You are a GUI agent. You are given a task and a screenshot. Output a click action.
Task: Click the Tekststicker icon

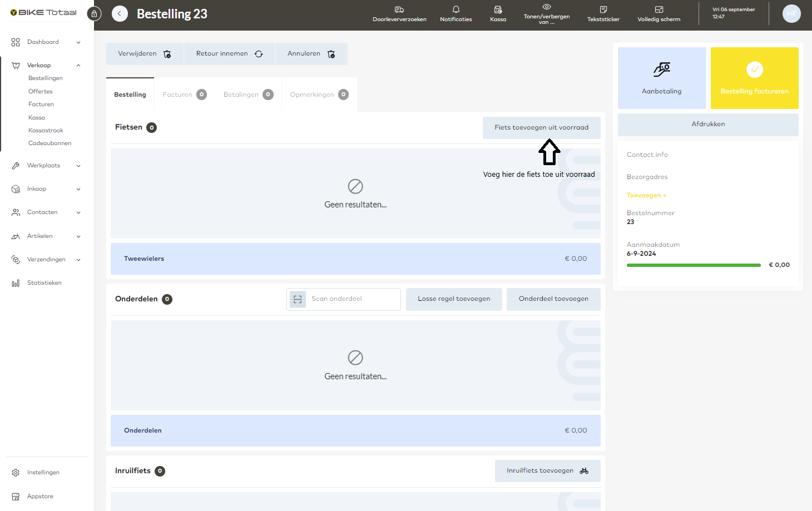(x=603, y=14)
